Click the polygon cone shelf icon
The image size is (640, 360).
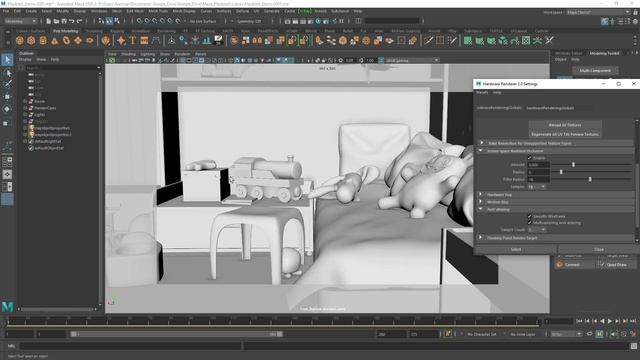point(55,40)
